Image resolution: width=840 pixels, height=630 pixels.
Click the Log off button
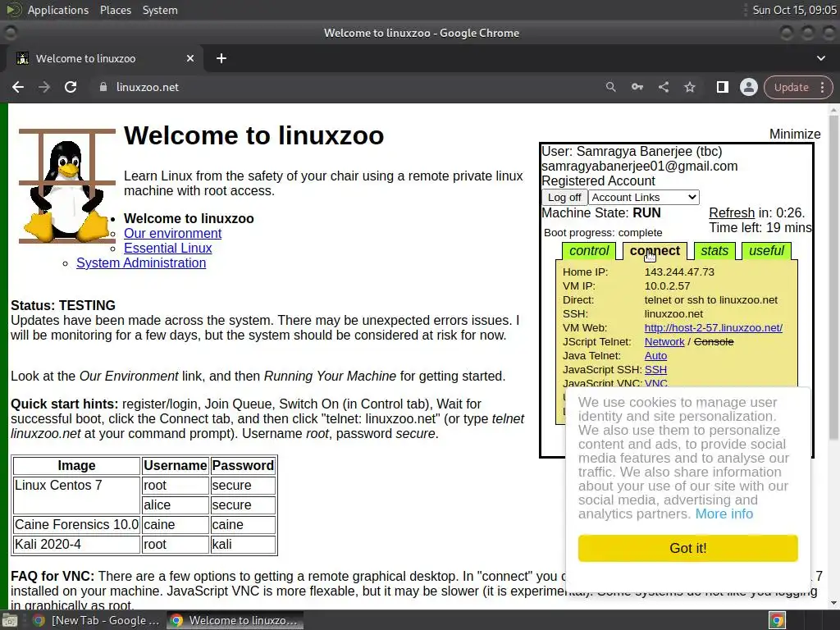click(564, 197)
